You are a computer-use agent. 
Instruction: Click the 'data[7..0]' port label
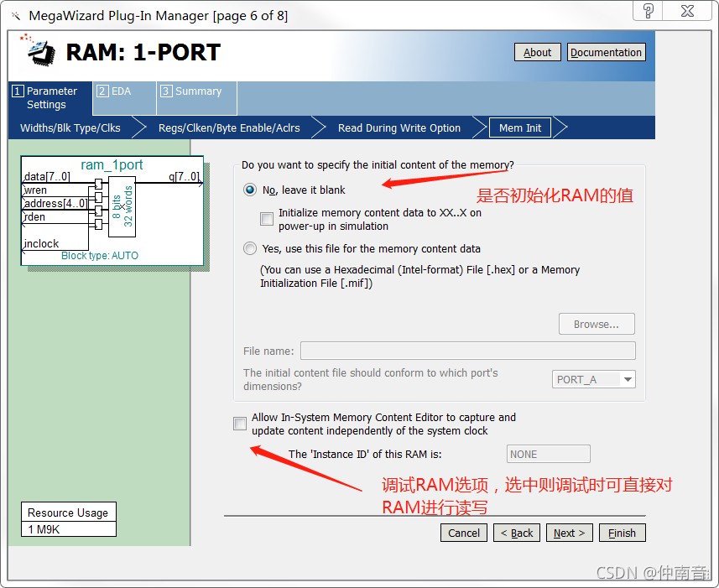[47, 176]
